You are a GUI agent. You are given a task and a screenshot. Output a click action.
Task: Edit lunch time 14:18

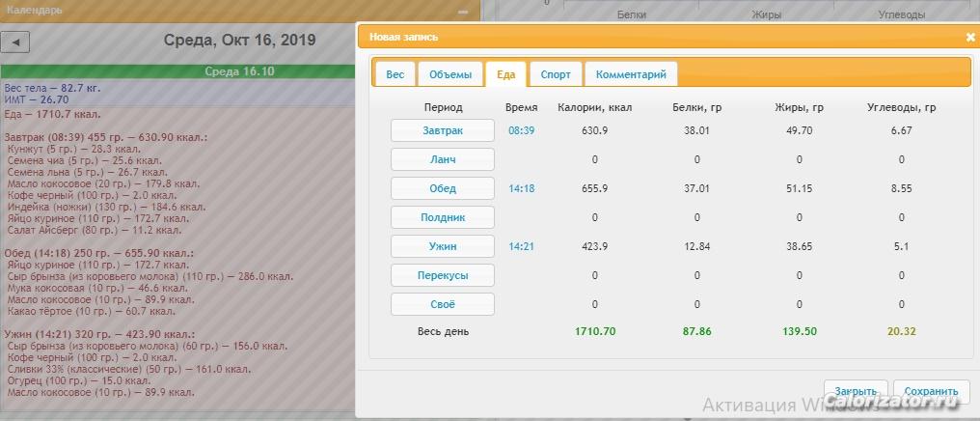point(521,188)
